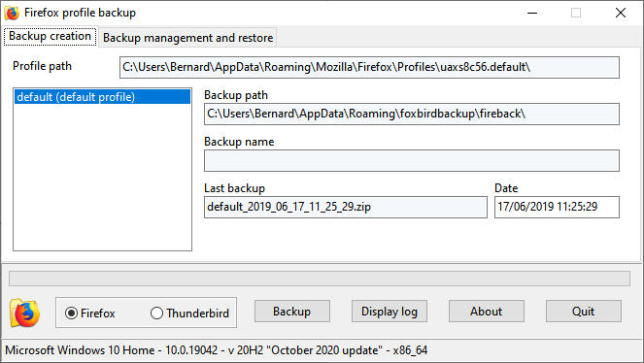
Task: Click the Last backup label
Action: coord(234,188)
